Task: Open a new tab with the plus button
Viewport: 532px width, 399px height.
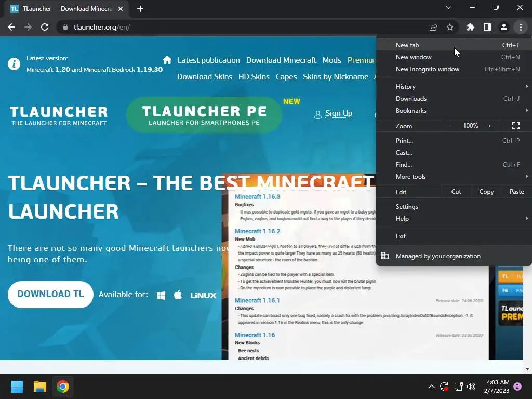Action: pos(140,9)
